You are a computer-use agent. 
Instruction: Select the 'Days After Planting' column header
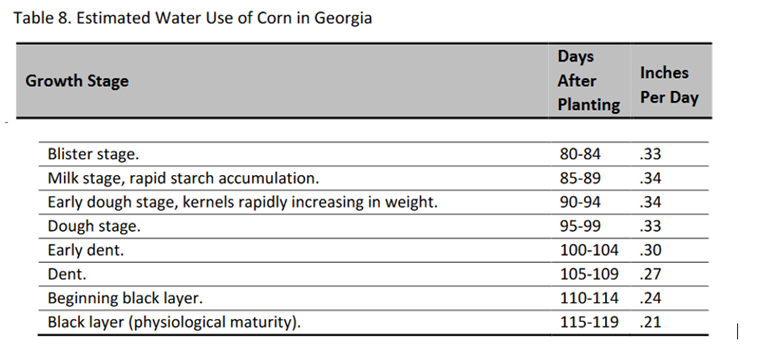(x=588, y=81)
